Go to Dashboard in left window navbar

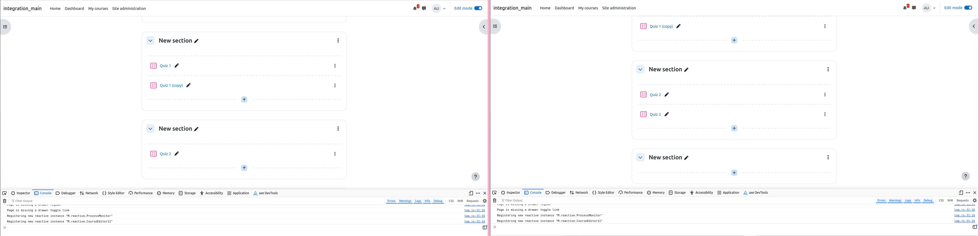pos(74,8)
